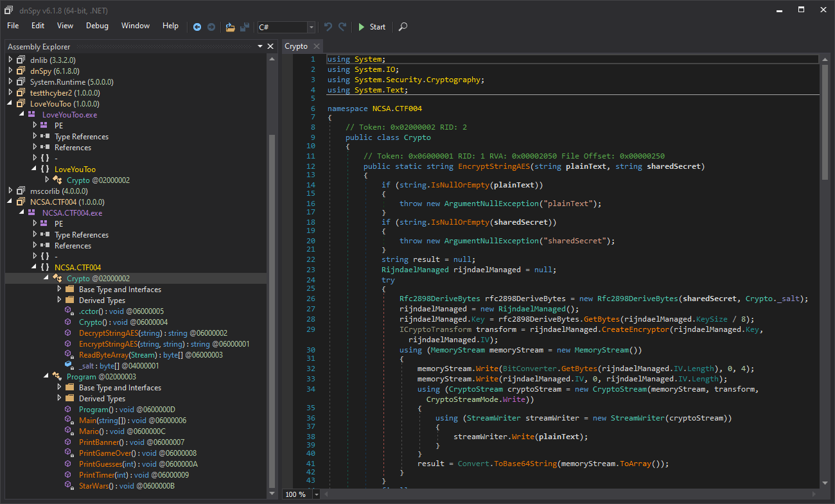Expand PE under LoveYouToo.exe

(35, 125)
